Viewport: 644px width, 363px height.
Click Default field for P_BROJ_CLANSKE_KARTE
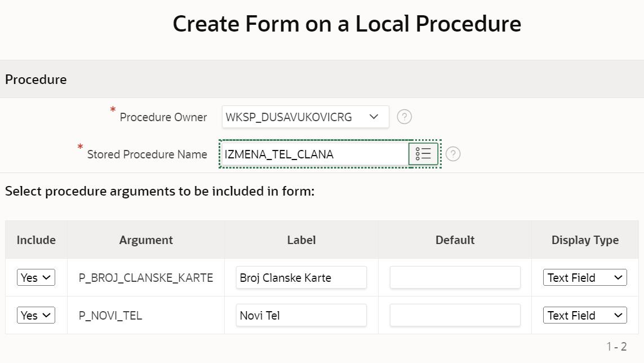point(455,277)
